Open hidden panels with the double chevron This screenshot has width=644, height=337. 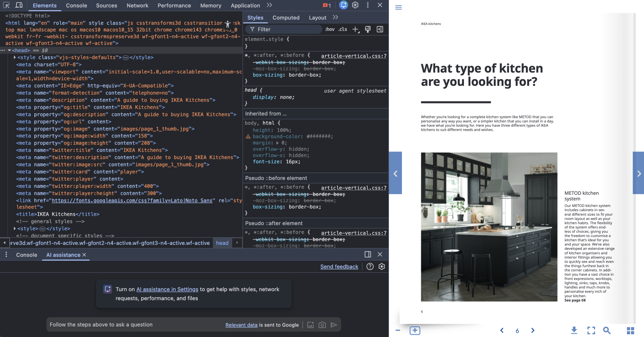(269, 5)
